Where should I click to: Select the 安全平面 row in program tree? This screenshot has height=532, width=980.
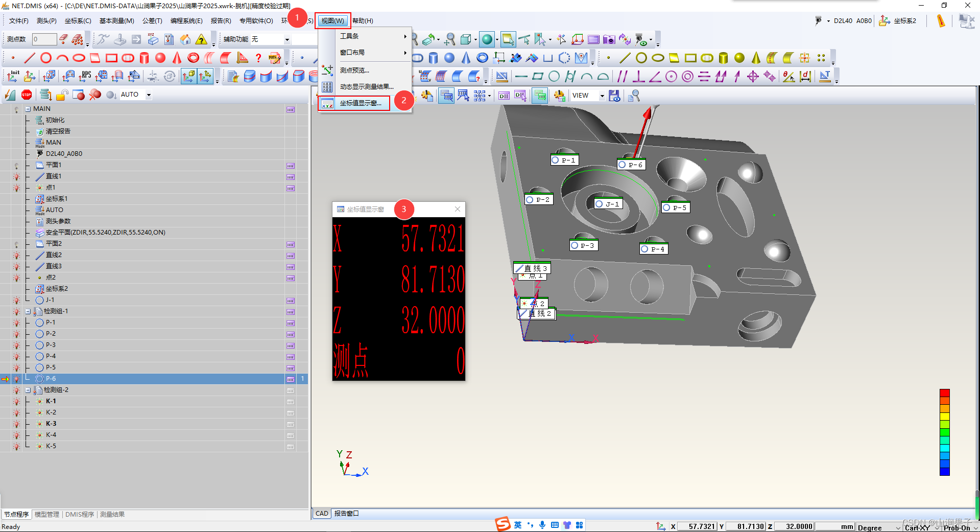click(x=154, y=233)
